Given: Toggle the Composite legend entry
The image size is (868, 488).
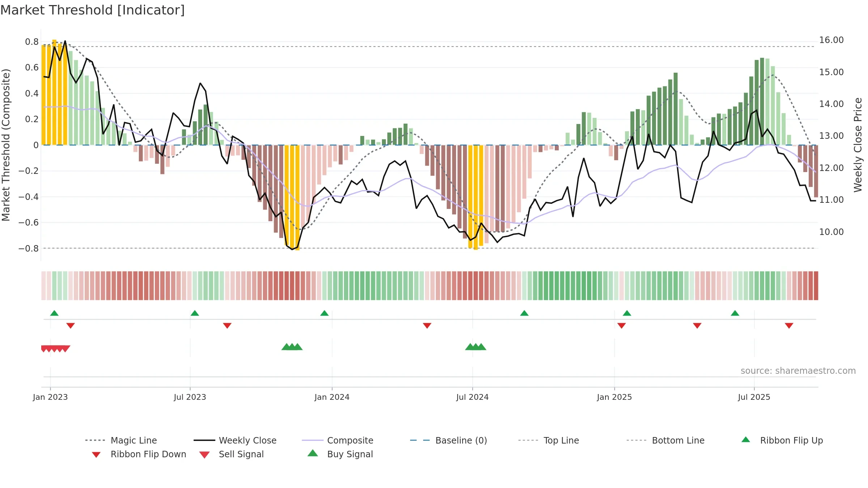Looking at the screenshot, I should click(338, 440).
